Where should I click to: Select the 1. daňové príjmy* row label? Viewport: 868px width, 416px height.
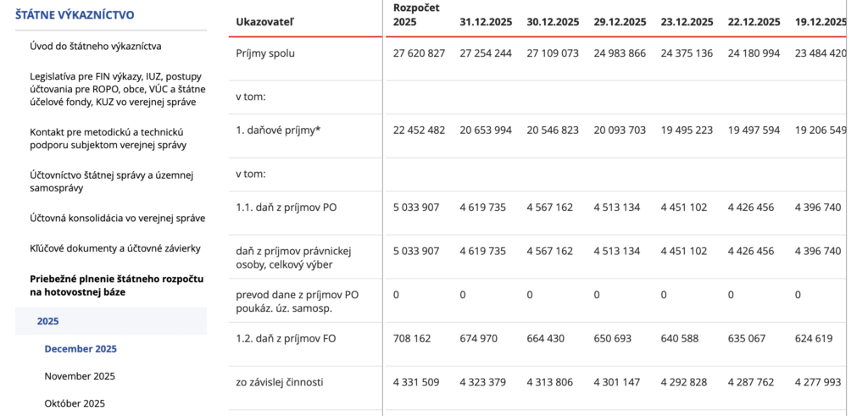coord(278,130)
